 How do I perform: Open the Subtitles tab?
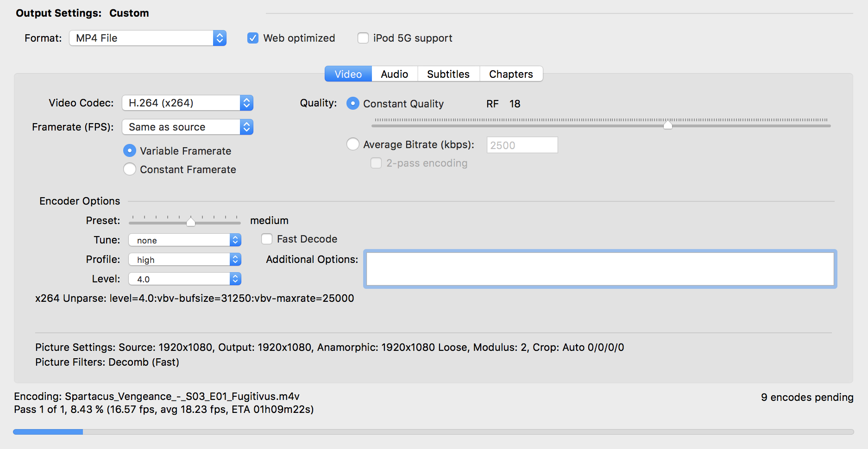pos(448,74)
